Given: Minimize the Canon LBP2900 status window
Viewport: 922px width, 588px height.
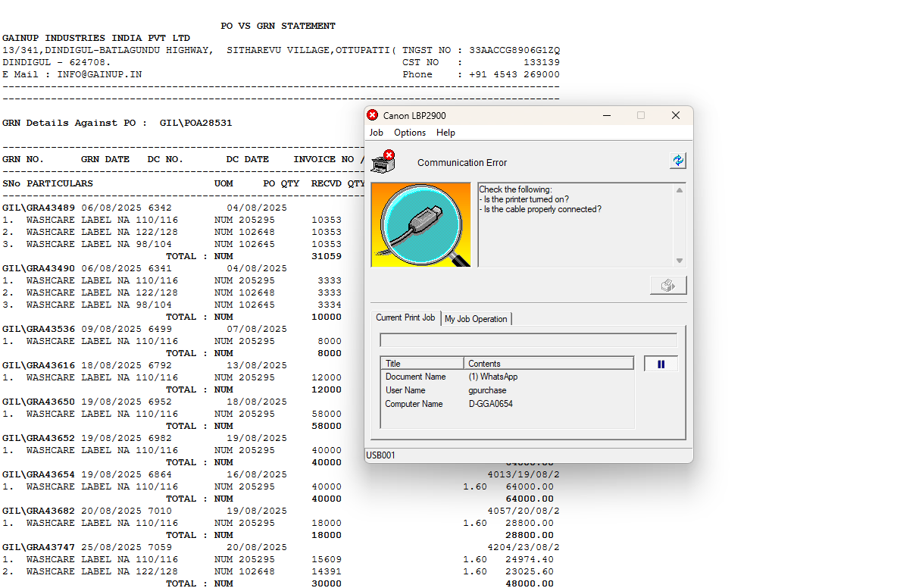Looking at the screenshot, I should pos(607,115).
